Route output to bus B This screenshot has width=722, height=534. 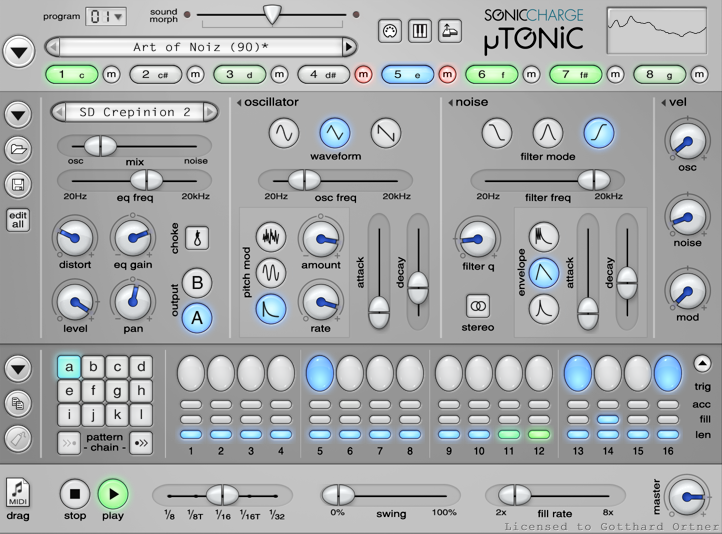pyautogui.click(x=197, y=283)
